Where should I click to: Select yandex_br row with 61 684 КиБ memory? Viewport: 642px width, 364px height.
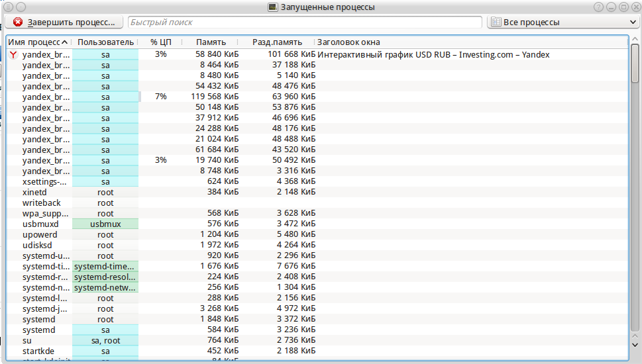coord(317,150)
